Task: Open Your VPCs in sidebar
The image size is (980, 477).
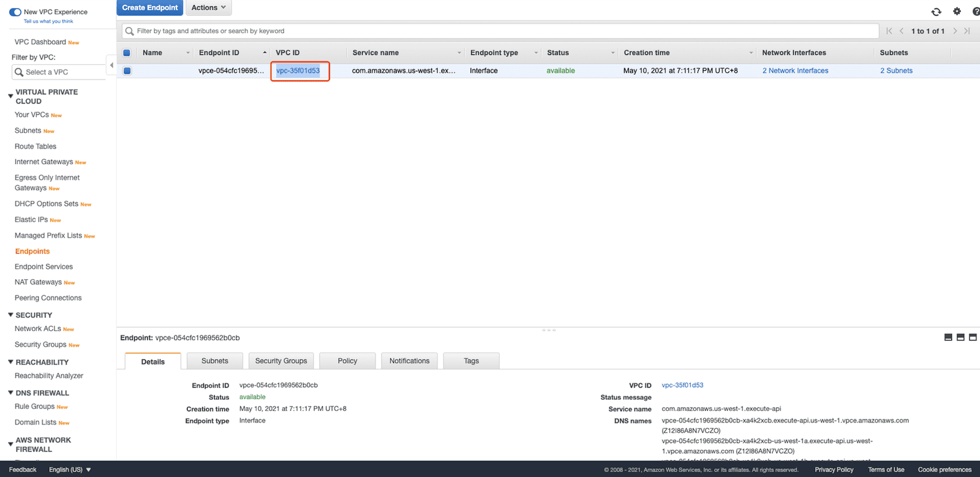Action: pyautogui.click(x=32, y=115)
